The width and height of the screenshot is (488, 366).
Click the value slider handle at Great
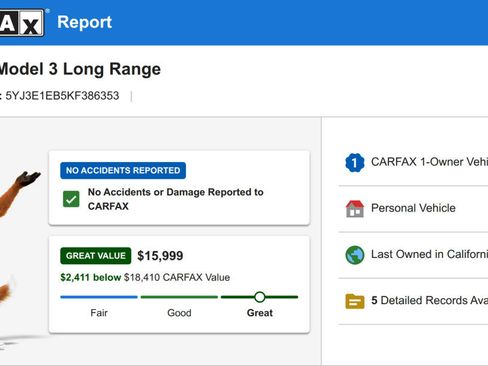point(260,297)
